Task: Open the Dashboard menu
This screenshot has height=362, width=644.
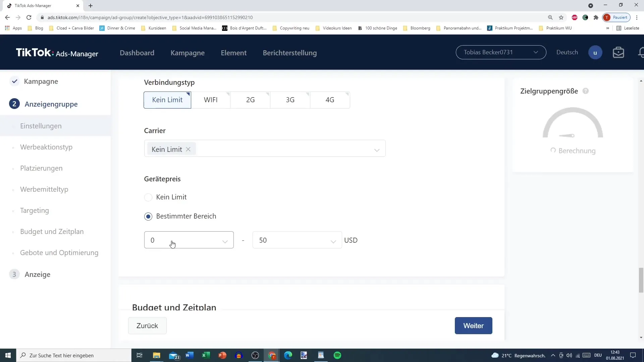Action: [x=137, y=53]
